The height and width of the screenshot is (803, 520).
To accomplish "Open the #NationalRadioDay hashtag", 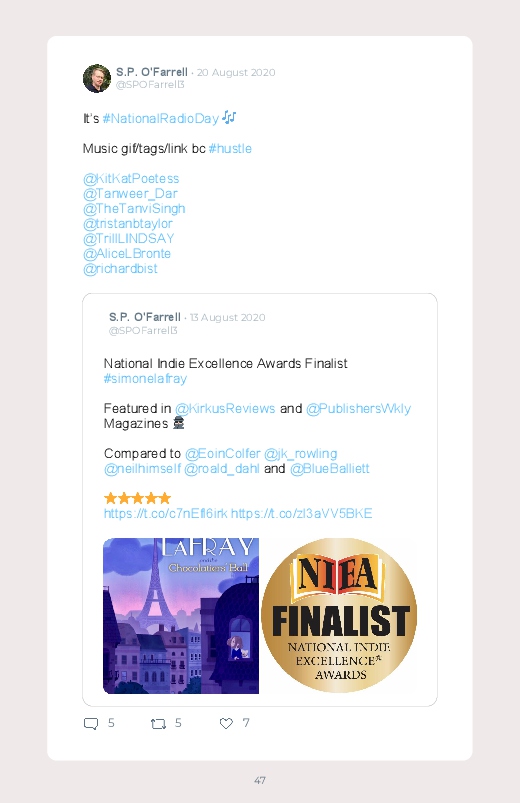I will click(160, 119).
